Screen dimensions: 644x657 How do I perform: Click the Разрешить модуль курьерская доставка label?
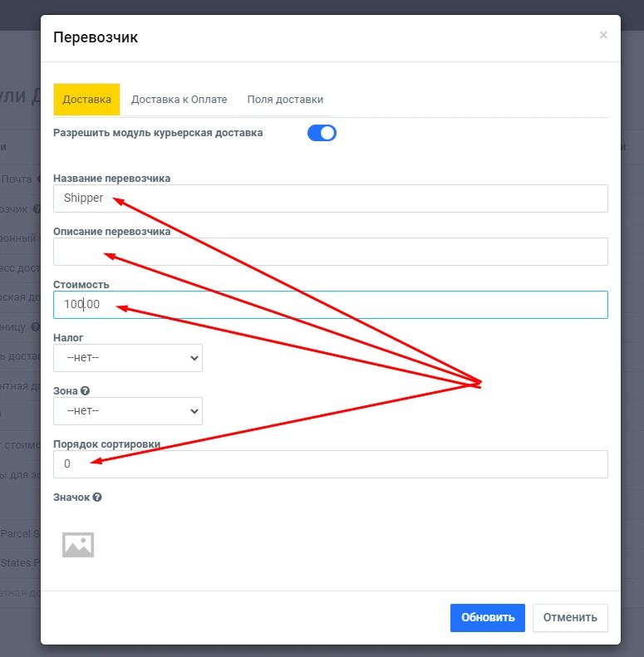pyautogui.click(x=158, y=133)
